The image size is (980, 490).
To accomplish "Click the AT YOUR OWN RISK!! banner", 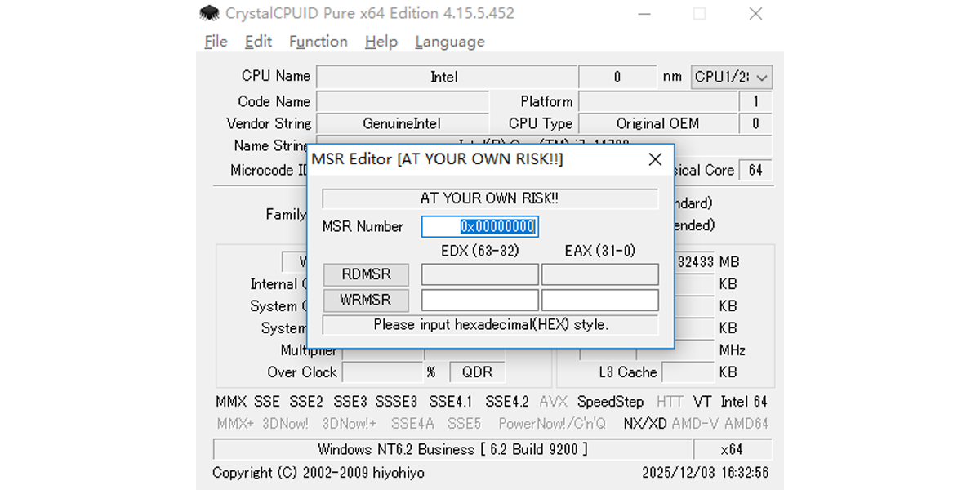I will click(490, 198).
